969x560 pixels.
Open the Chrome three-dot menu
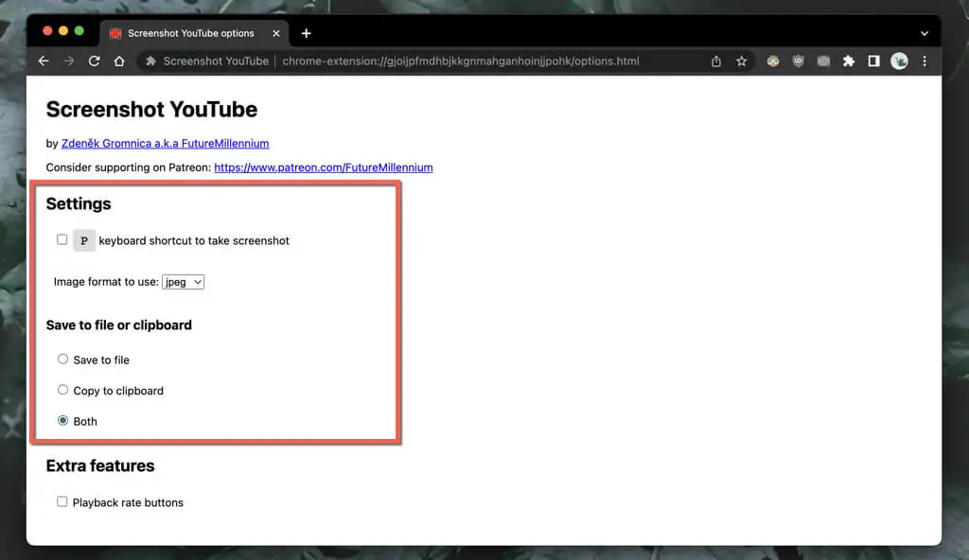click(925, 61)
